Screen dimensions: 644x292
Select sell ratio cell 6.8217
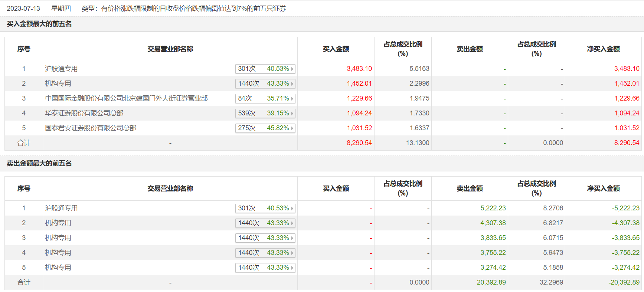pyautogui.click(x=553, y=223)
